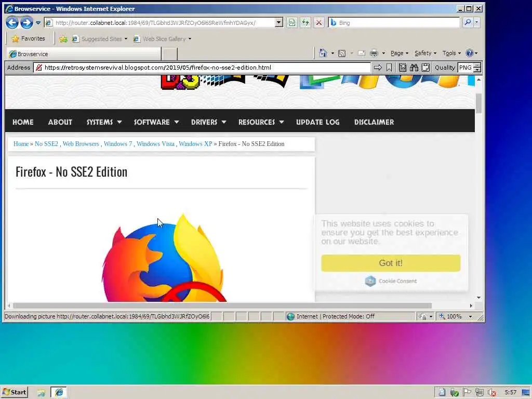Open Suggested Sites link

(x=99, y=39)
